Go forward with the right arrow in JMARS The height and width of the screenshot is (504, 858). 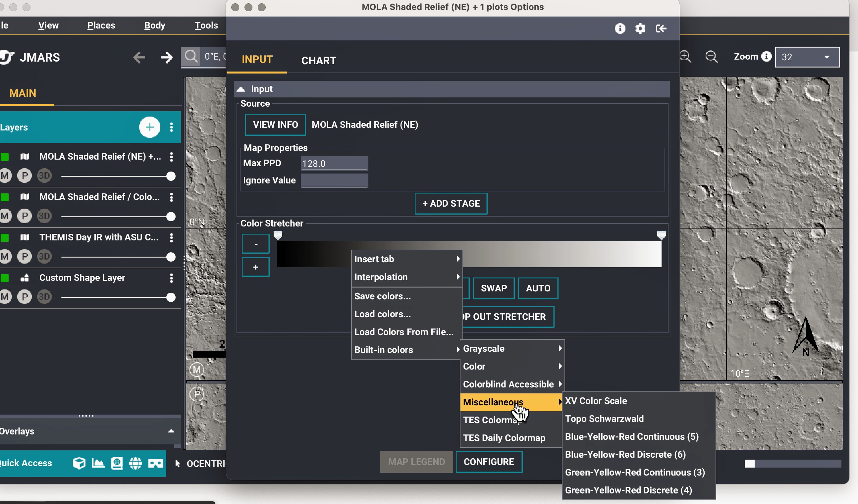167,57
